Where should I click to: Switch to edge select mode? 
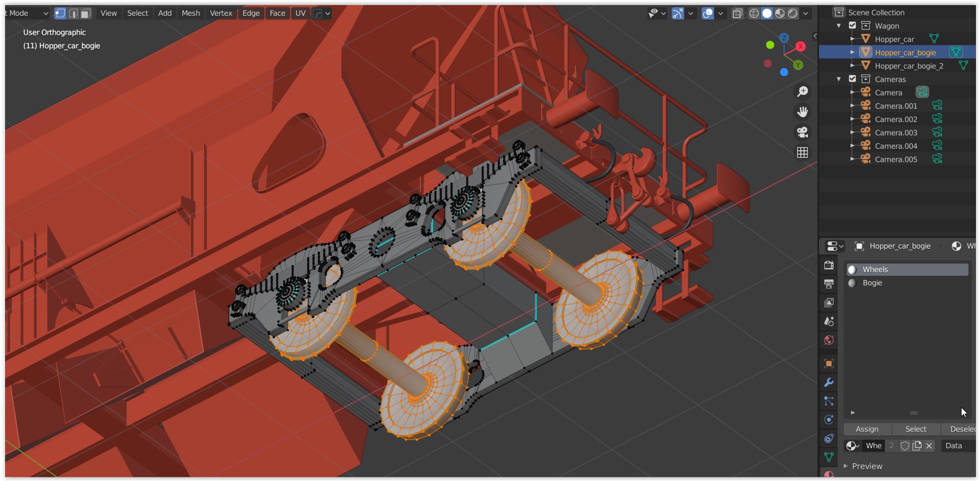pyautogui.click(x=73, y=13)
